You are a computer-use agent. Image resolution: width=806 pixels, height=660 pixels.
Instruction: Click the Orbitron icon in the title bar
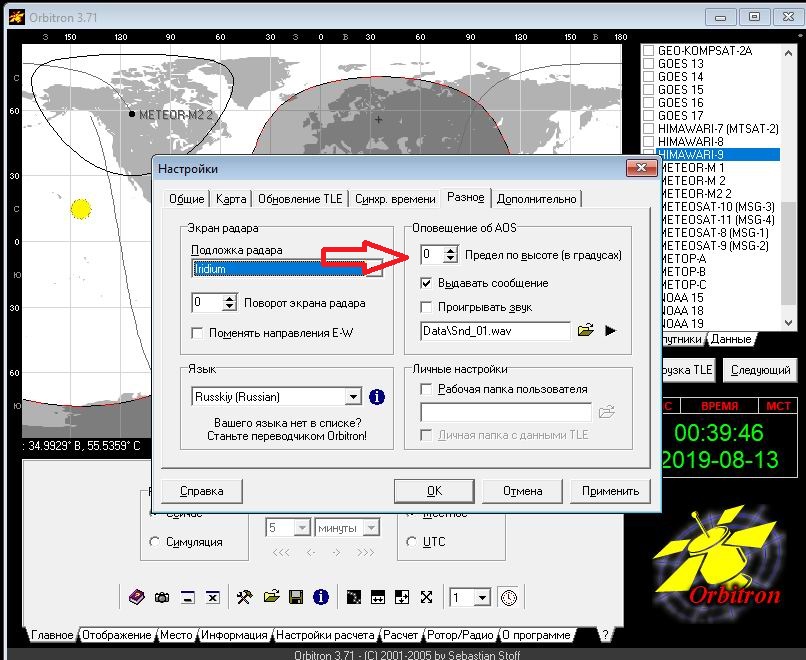click(16, 17)
